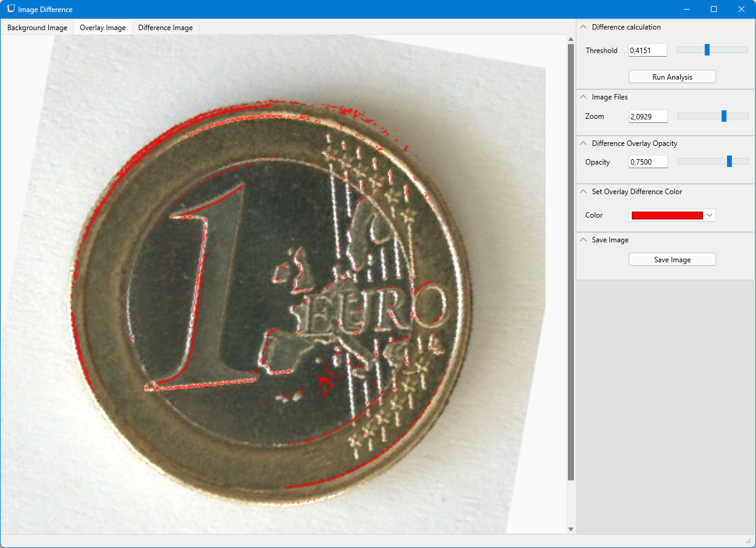This screenshot has height=548, width=756.
Task: Click the Run Analysis button
Action: click(672, 77)
